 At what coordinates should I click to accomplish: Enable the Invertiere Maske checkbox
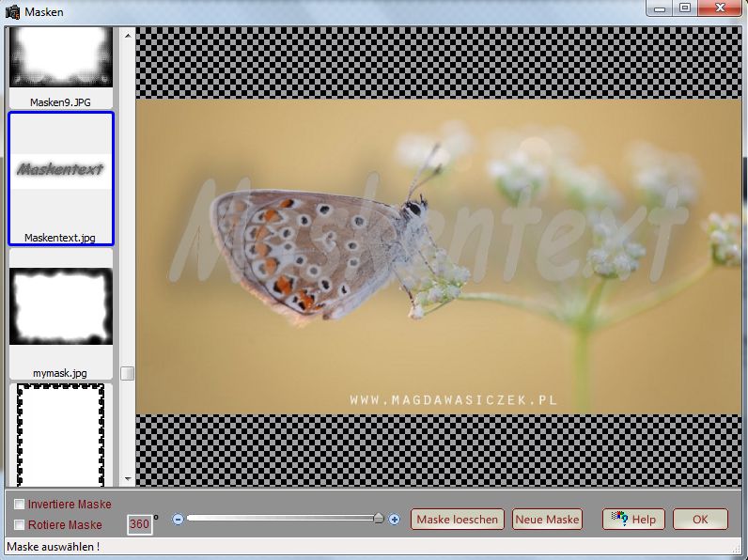19,505
